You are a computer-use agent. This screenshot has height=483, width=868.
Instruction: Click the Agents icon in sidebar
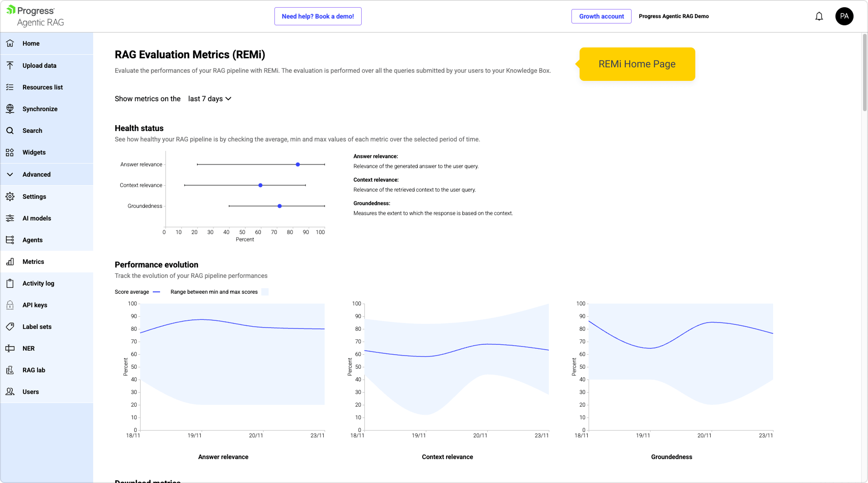10,240
